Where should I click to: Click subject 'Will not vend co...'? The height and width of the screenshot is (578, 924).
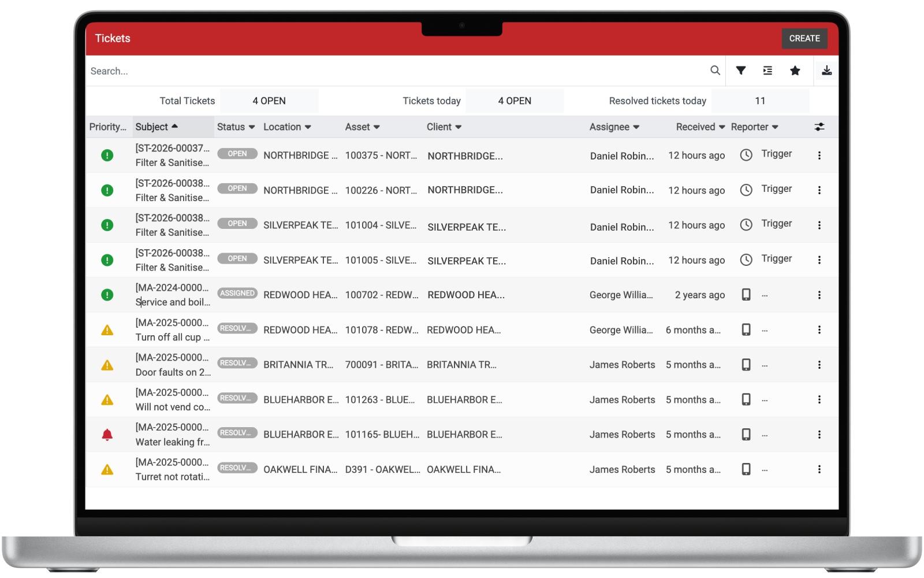tap(173, 407)
